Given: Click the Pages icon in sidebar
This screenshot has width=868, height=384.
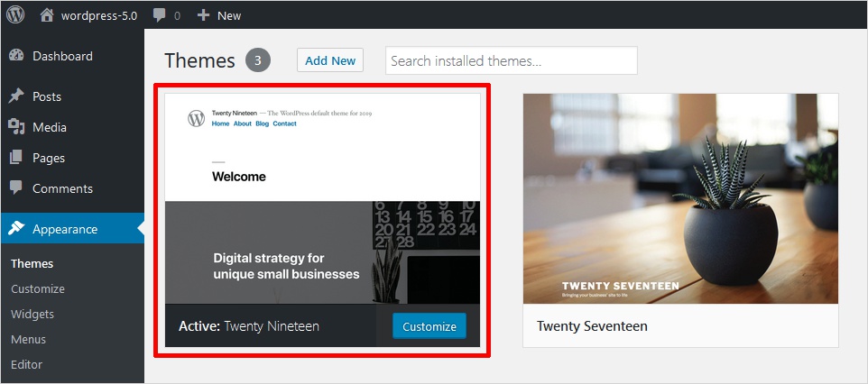Looking at the screenshot, I should point(16,158).
